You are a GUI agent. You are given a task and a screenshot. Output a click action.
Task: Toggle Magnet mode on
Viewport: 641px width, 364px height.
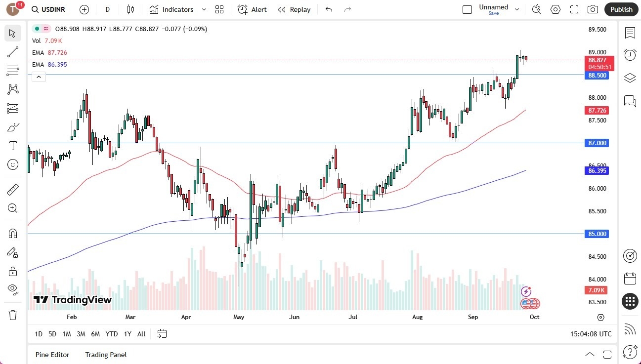tap(13, 233)
